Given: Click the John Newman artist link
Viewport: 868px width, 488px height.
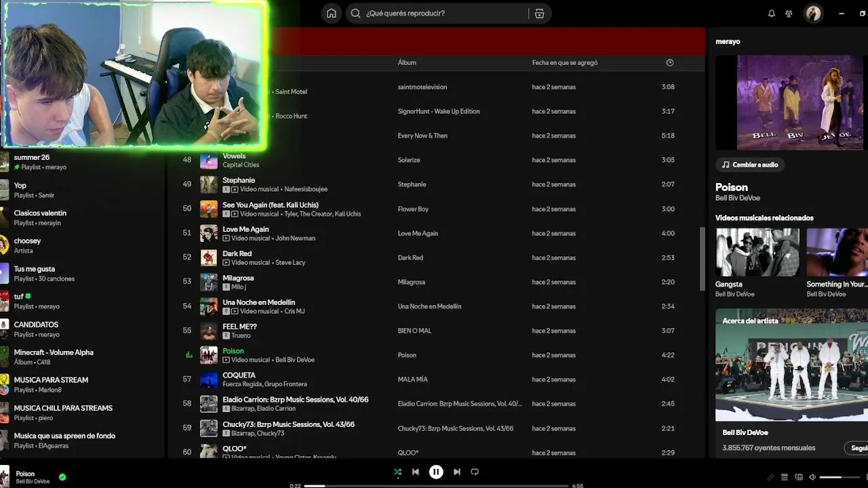Looking at the screenshot, I should click(295, 238).
